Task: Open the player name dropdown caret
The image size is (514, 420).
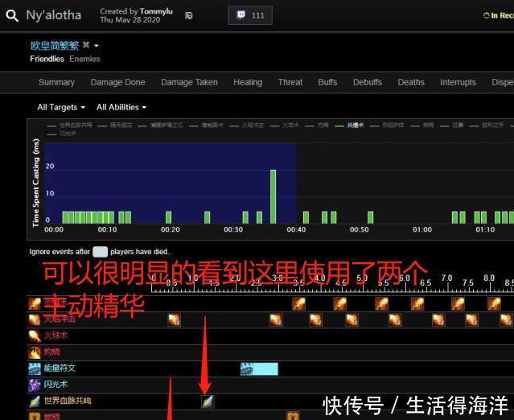Action: pos(97,46)
